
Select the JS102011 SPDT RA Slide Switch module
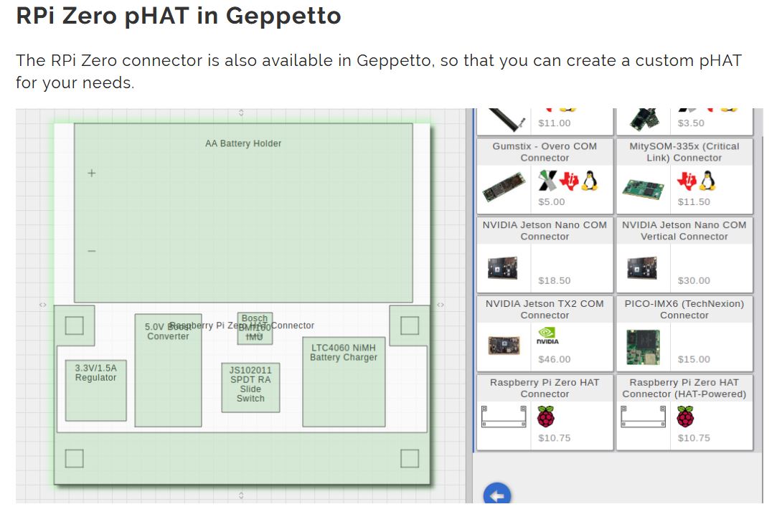pyautogui.click(x=250, y=387)
